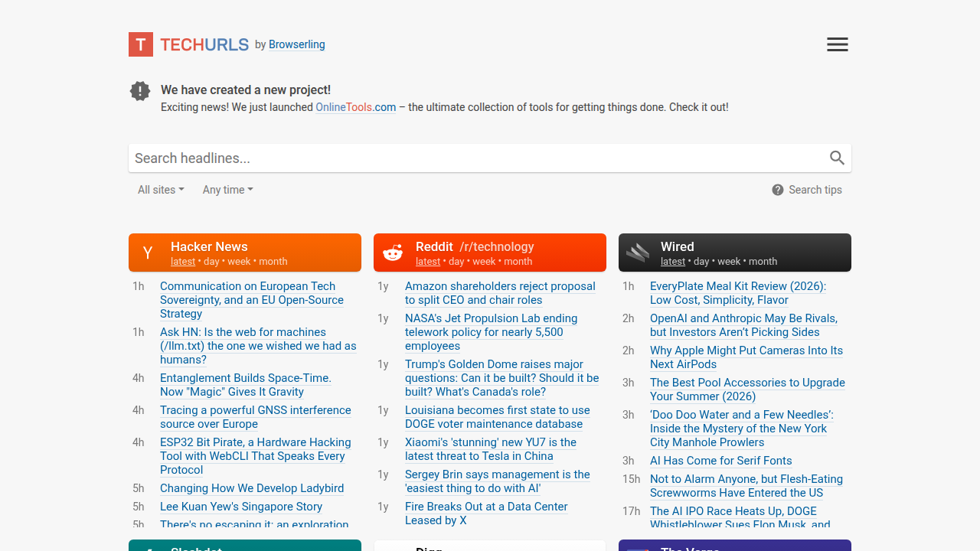Image resolution: width=980 pixels, height=551 pixels.
Task: Click the magnifier search icon
Action: click(x=837, y=158)
